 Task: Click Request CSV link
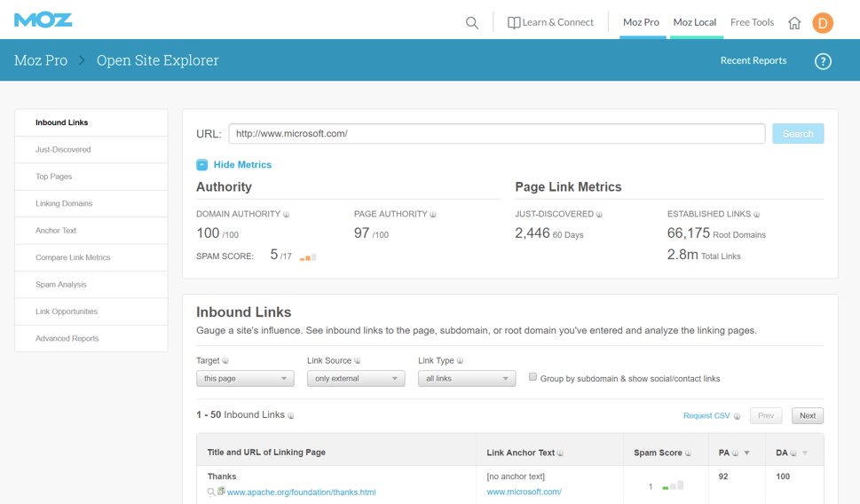(x=706, y=415)
